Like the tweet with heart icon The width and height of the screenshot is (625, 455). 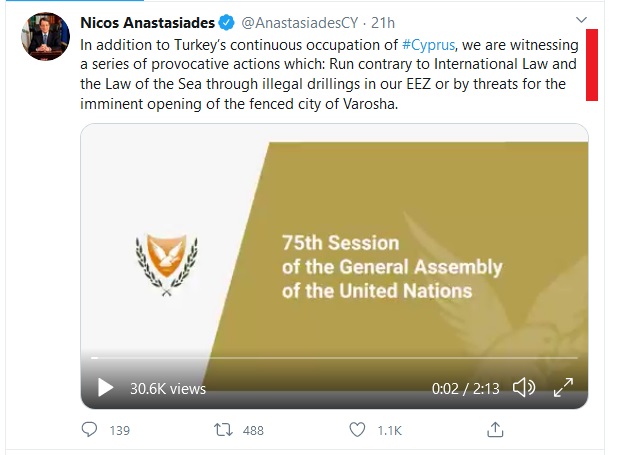click(358, 430)
